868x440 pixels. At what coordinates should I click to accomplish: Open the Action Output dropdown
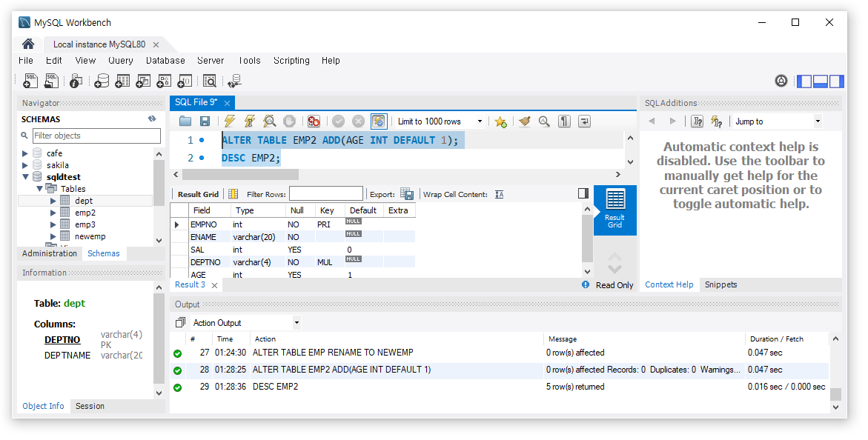point(296,323)
